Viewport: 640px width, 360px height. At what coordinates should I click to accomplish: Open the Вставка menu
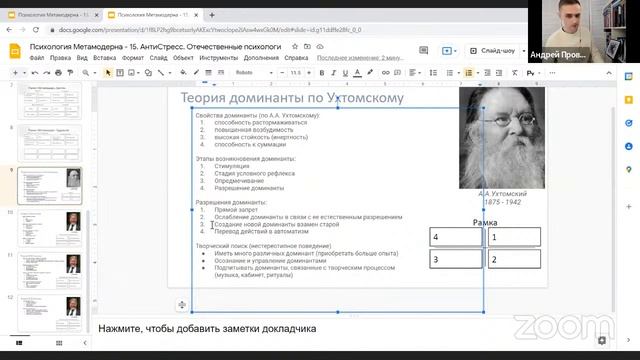coord(104,58)
